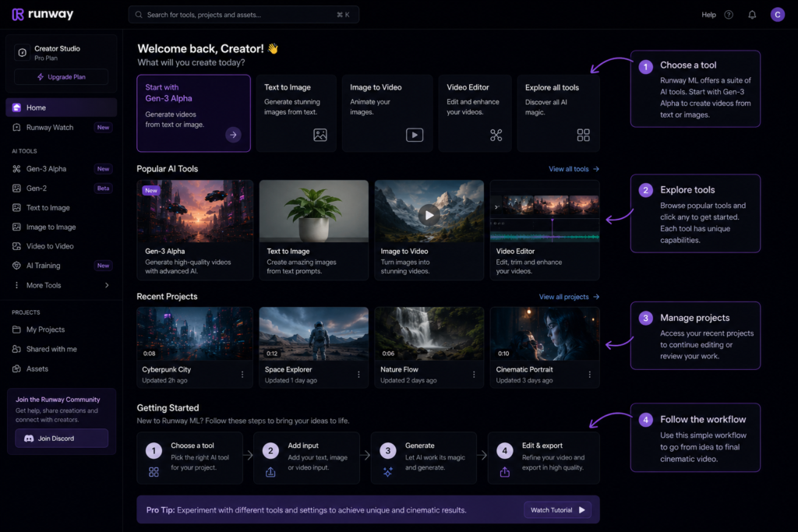
Task: Click the Text to Image card picture icon
Action: [320, 135]
